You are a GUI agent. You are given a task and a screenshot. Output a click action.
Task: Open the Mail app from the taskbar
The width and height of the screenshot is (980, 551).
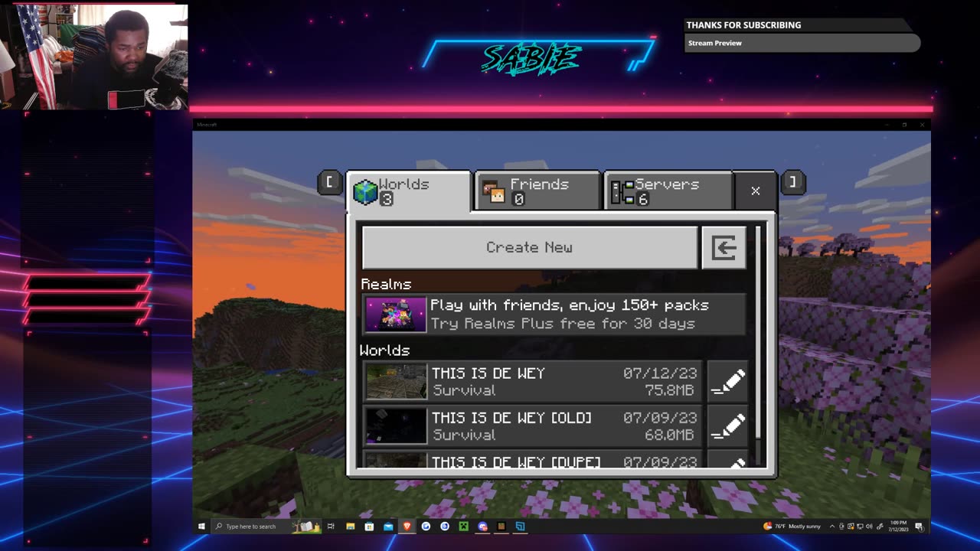389,527
